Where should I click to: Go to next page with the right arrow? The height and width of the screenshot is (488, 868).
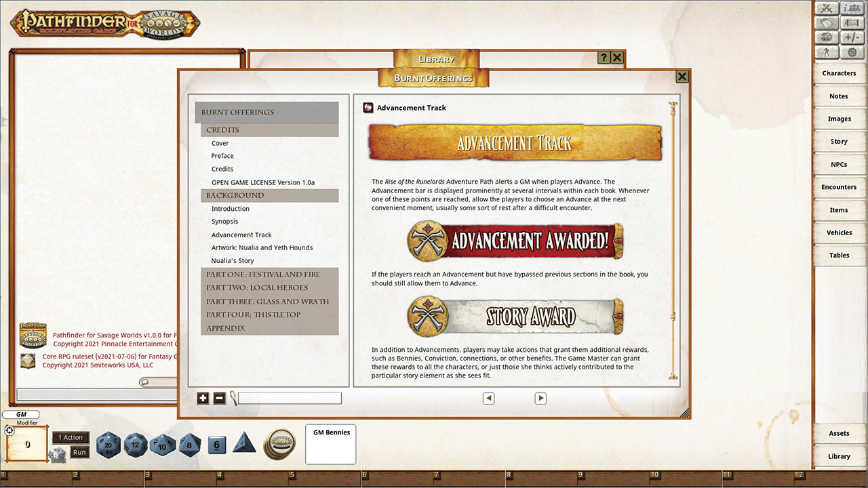(540, 398)
